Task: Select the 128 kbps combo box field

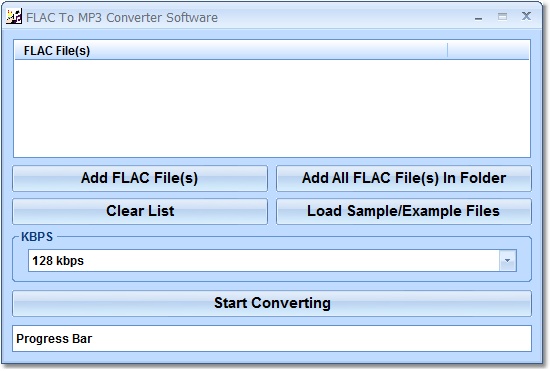Action: 272,261
